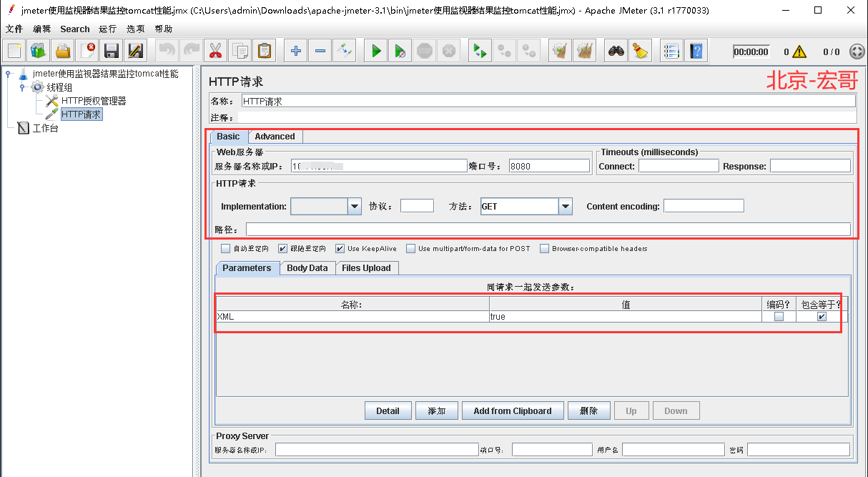Image resolution: width=868 pixels, height=477 pixels.
Task: Select 工作台 in the tree
Action: 45,128
